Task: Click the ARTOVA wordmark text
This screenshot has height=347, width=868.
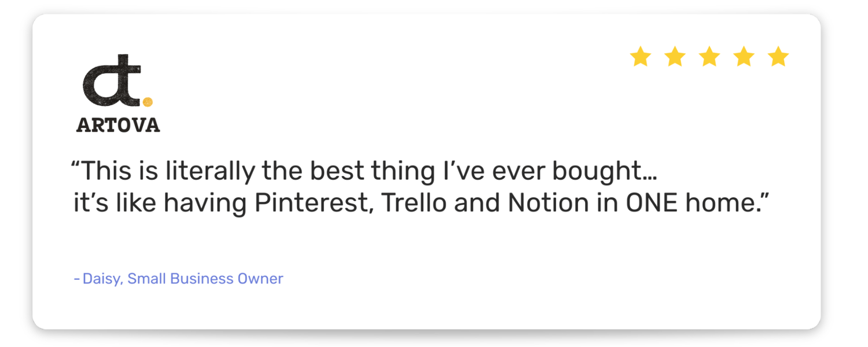Action: coord(118,125)
